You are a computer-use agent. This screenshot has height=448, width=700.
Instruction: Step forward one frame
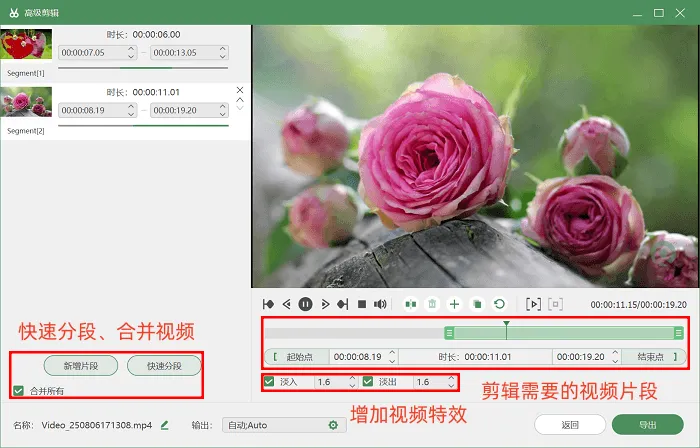point(325,304)
